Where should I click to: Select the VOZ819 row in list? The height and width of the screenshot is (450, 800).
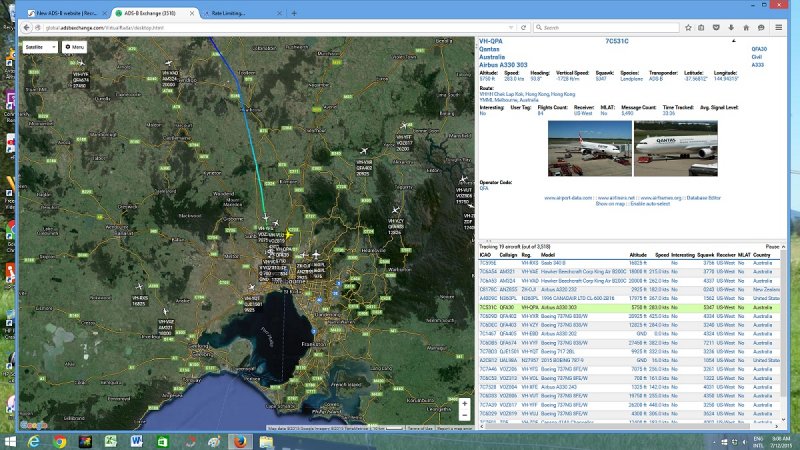coord(629,414)
